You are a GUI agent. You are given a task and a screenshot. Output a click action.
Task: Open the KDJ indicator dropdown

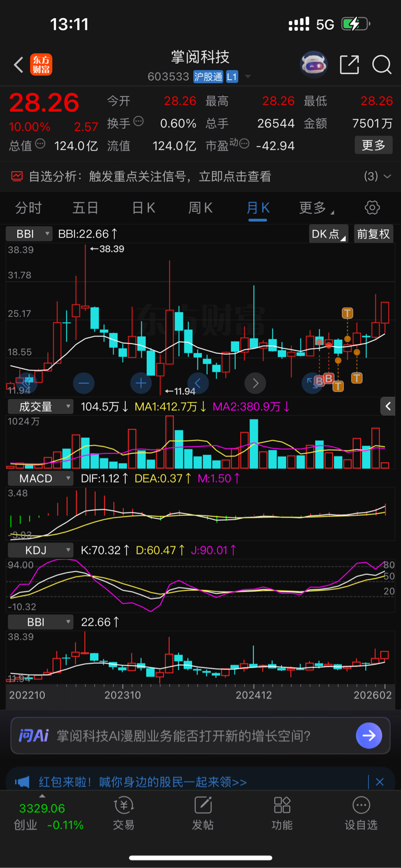click(40, 550)
